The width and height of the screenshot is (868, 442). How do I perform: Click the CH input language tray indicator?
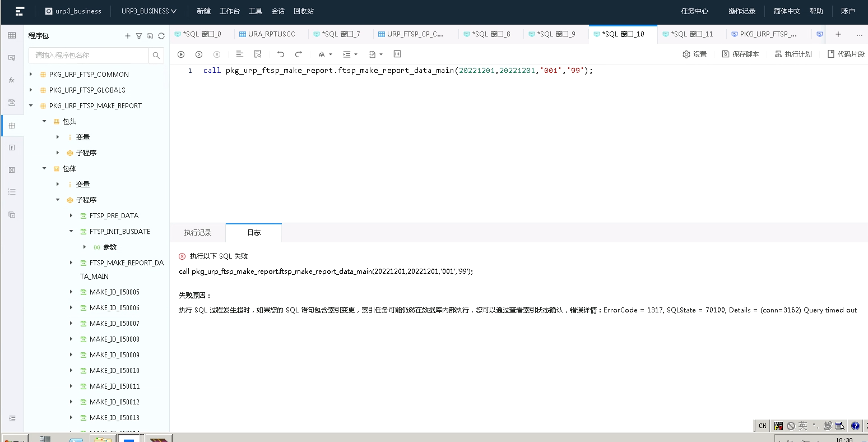(762, 426)
